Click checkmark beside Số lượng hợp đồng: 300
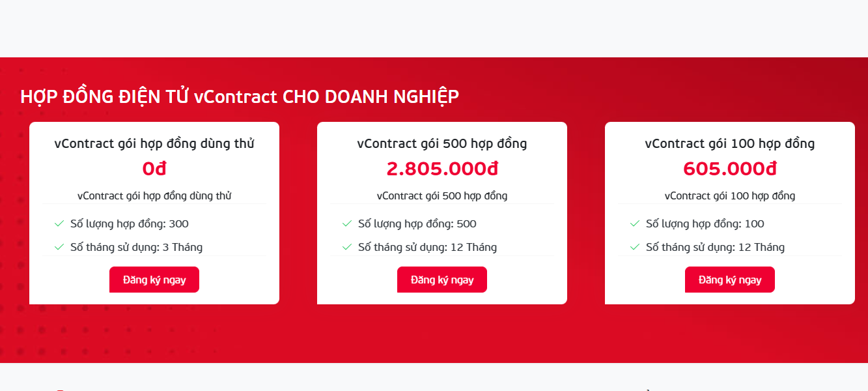Screen dimensions: 868x391 [59, 224]
